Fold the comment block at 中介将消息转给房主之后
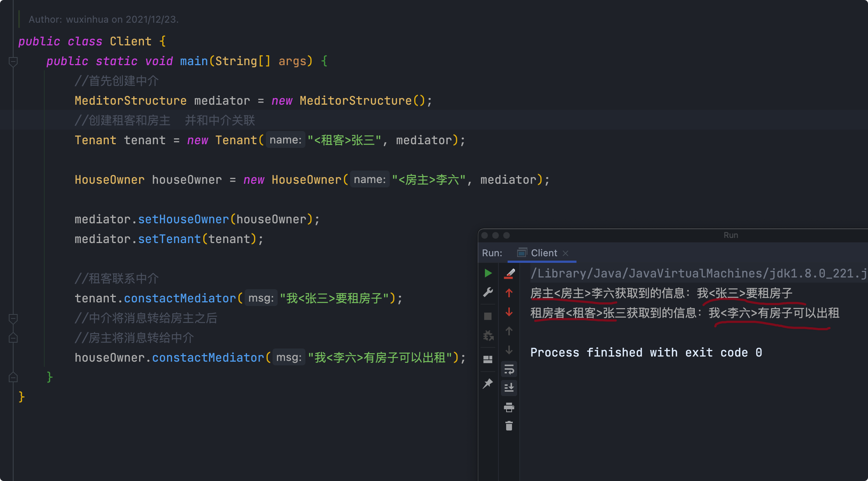 tap(13, 318)
